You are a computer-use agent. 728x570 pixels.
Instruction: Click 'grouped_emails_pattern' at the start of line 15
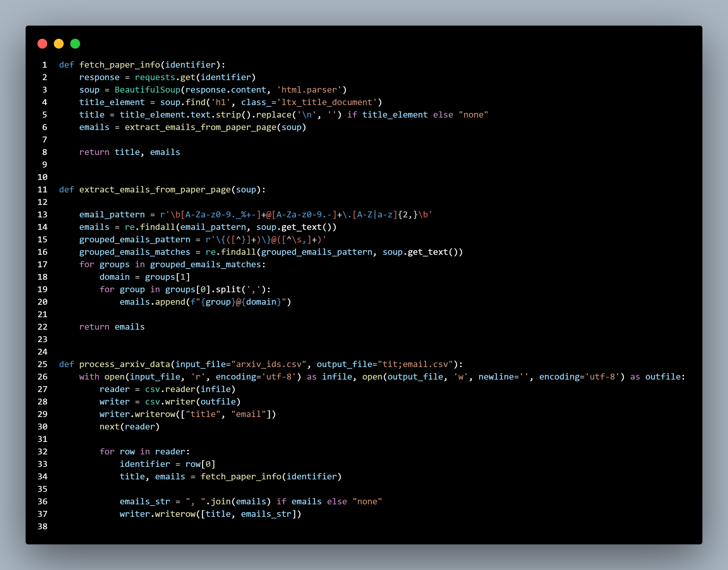(x=135, y=240)
